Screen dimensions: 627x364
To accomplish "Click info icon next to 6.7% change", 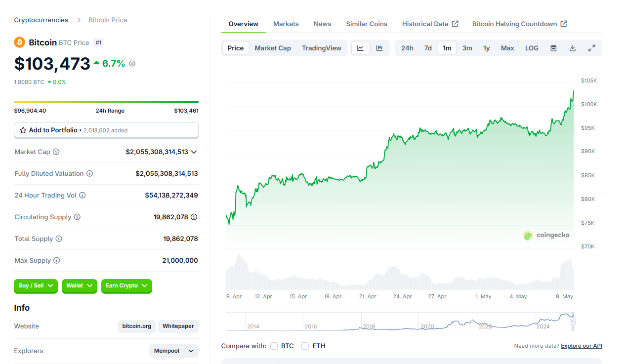I will click(x=132, y=64).
